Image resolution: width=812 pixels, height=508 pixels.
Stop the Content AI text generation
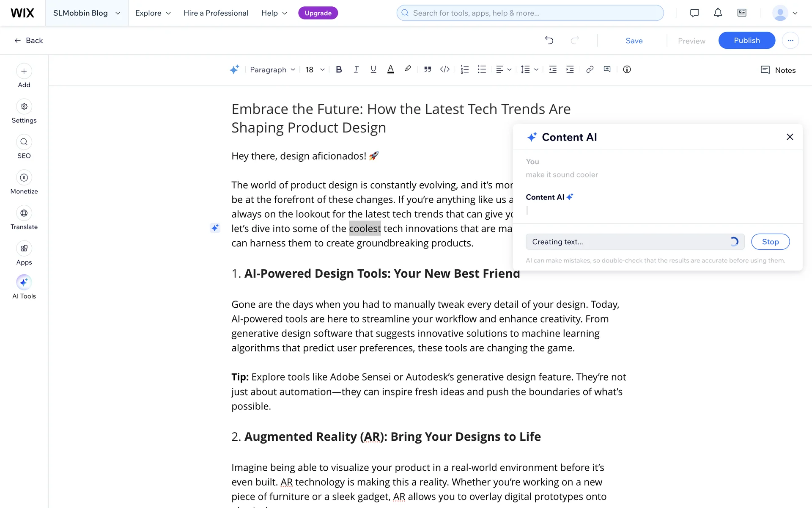(x=770, y=242)
